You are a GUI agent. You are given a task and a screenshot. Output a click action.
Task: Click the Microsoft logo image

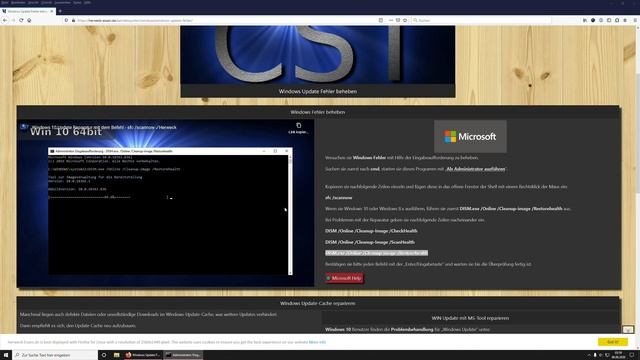[470, 136]
